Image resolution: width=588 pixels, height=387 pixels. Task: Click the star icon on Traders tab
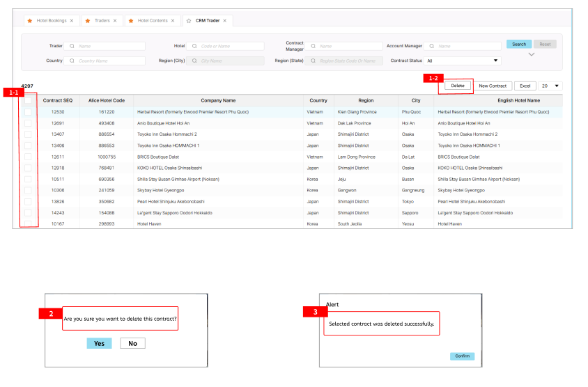point(88,21)
